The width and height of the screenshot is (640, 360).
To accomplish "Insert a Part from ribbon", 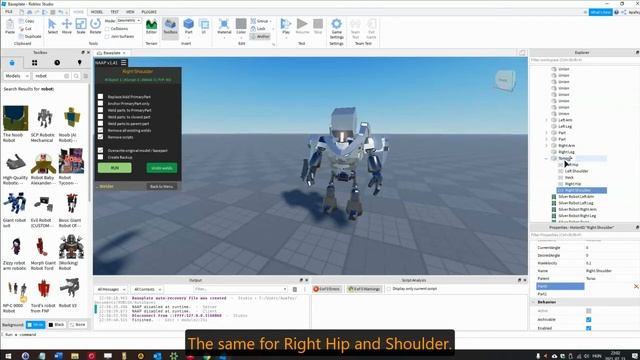I will point(188,27).
